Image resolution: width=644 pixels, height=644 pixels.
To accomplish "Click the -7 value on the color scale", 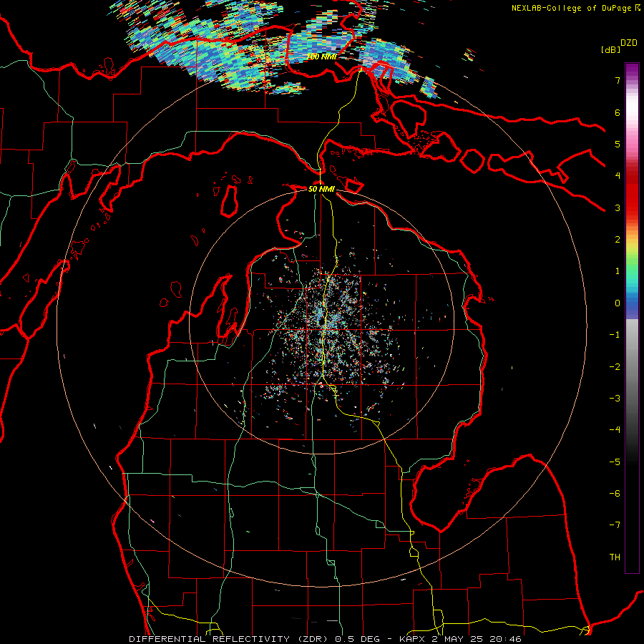I will 615,525.
